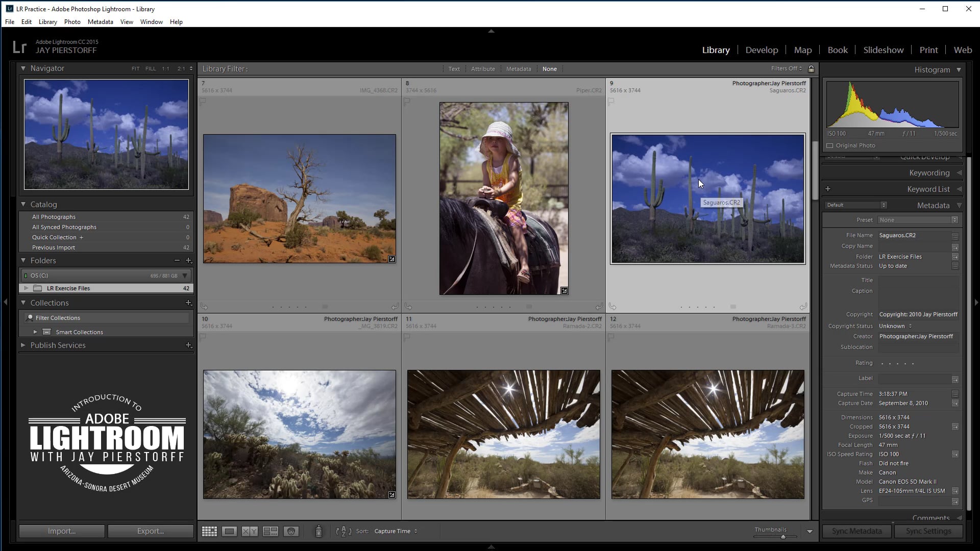Toggle sort direction A-Z icon

tap(344, 531)
